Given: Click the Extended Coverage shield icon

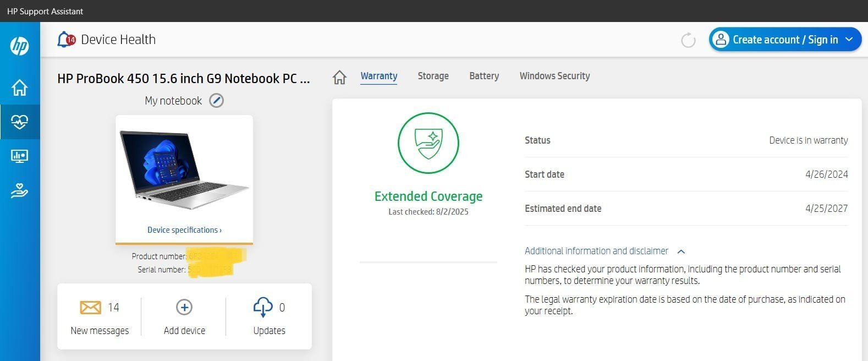Looking at the screenshot, I should point(428,143).
